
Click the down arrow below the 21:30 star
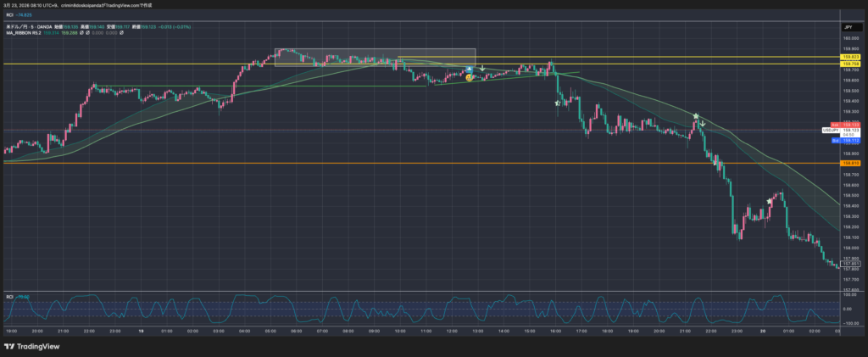tap(702, 124)
